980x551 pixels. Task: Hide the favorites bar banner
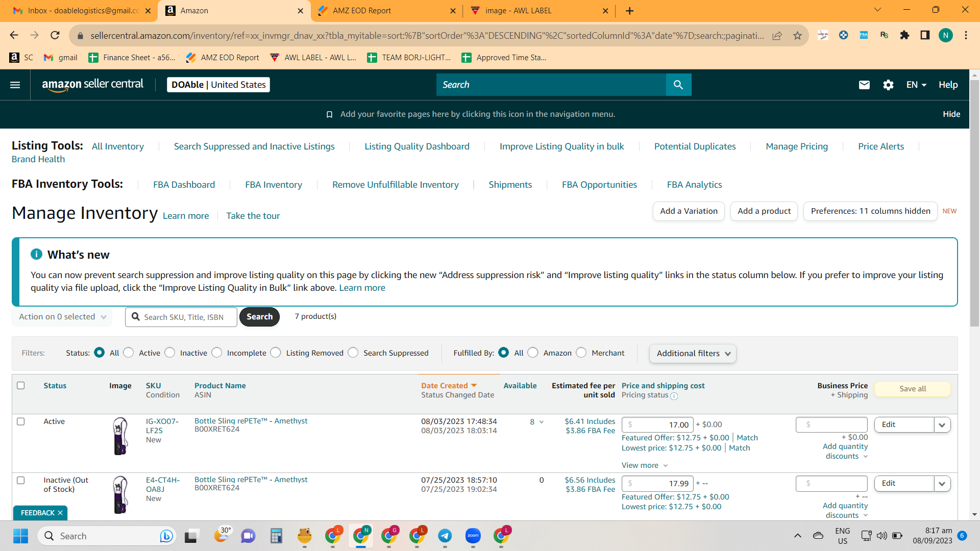(x=951, y=114)
